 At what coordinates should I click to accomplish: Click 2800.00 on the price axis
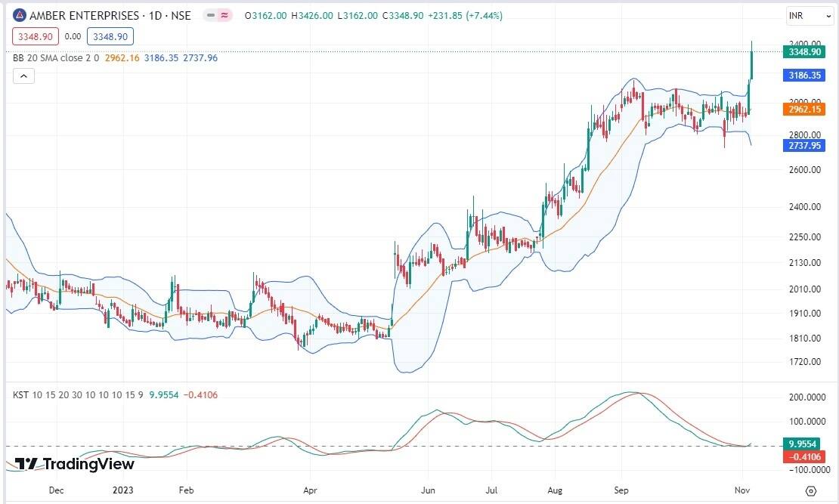tap(805, 135)
